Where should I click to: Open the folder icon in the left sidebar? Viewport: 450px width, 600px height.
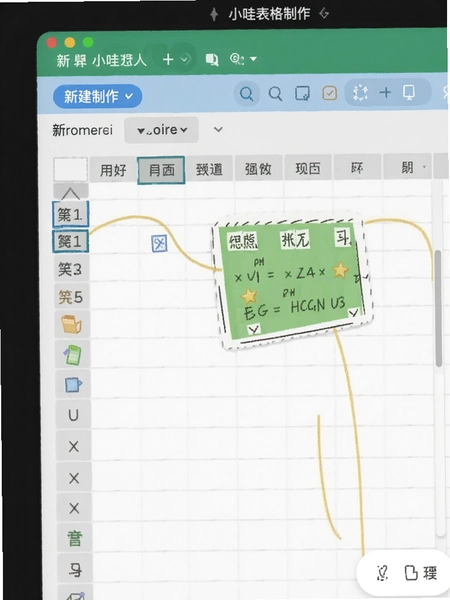pyautogui.click(x=72, y=324)
